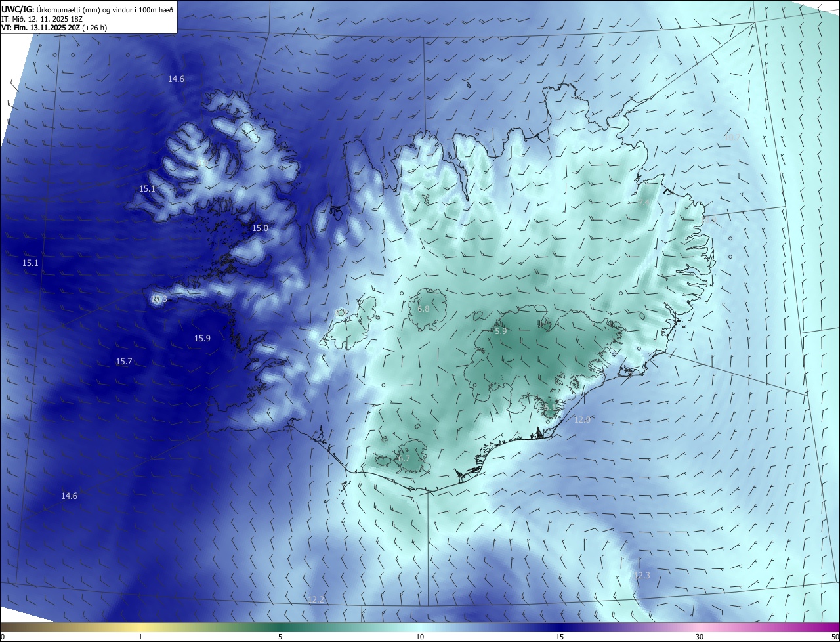840x642 pixels.
Task: Select the initialization time line 'IT: Mið. 12. 11. 2025 18Z'
Action: pos(41,19)
